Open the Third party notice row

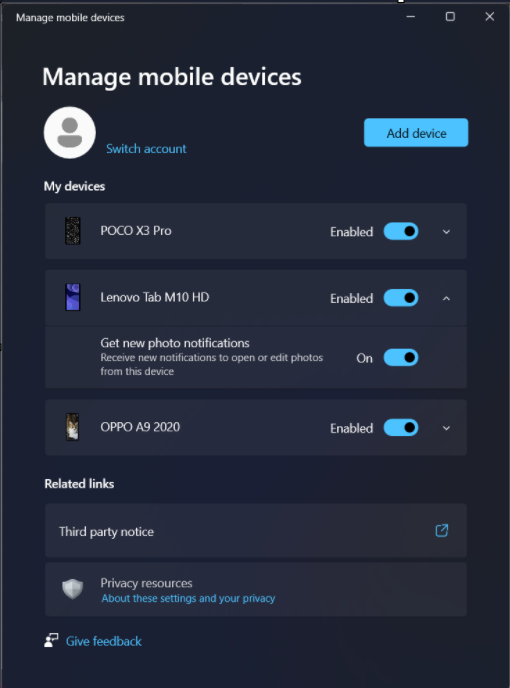point(255,530)
